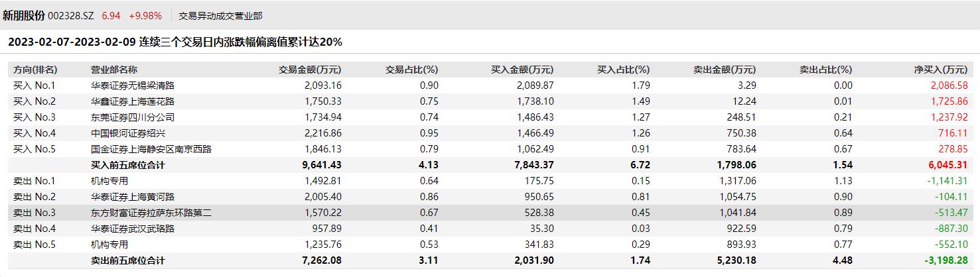Image resolution: width=980 pixels, height=277 pixels.
Task: Click the 新朋股份 stock name
Action: point(23,15)
